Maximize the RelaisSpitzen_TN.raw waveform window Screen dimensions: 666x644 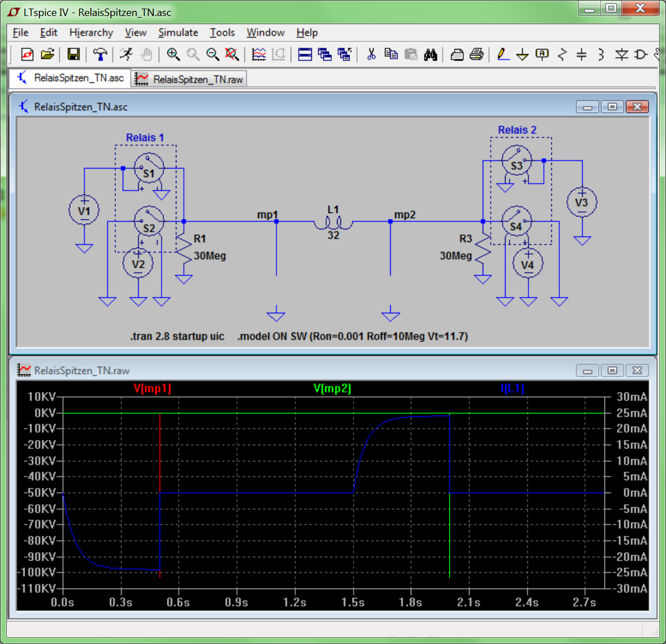coord(612,371)
